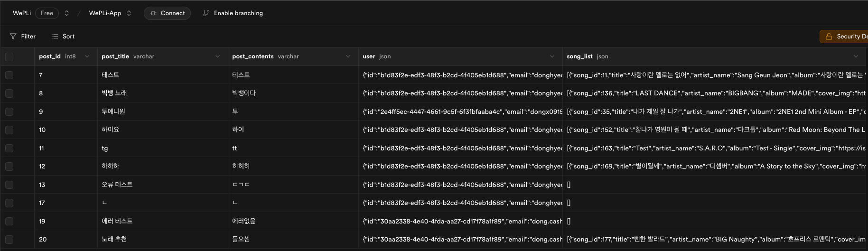The width and height of the screenshot is (868, 251).
Task: Click the Sort list icon
Action: (55, 37)
